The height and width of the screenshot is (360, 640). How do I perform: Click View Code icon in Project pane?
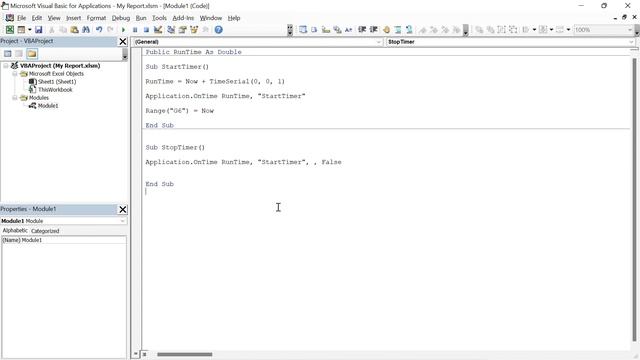point(8,53)
